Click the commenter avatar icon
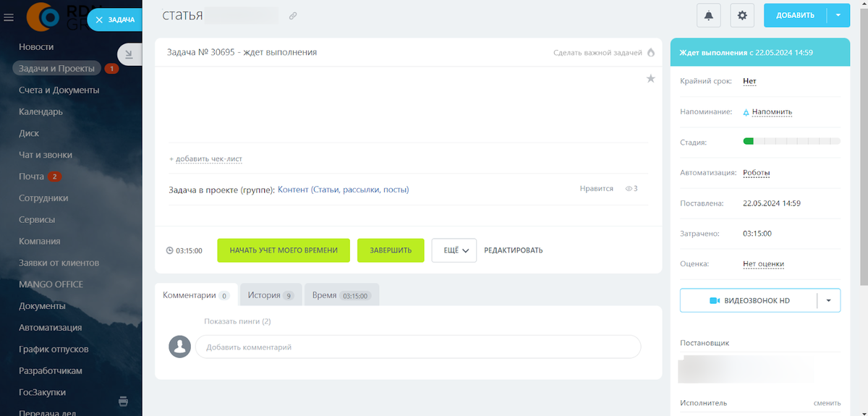 (x=179, y=347)
